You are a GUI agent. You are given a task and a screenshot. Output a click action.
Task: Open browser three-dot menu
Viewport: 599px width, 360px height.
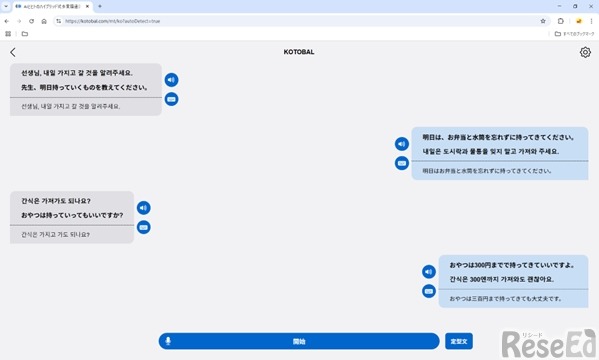[x=591, y=21]
